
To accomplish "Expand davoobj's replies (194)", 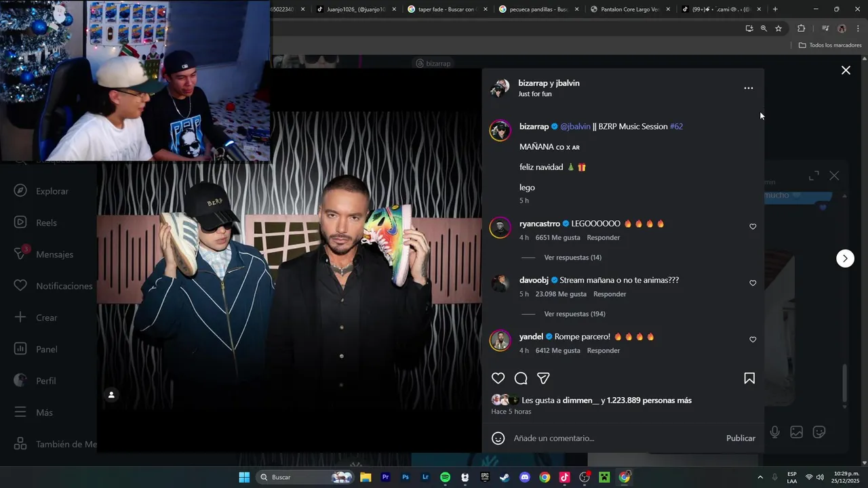I will 575,314.
